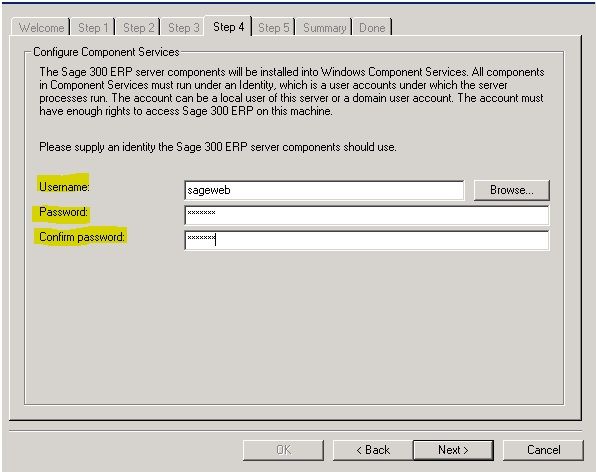Focus the Password input field
This screenshot has height=472, width=596.
(367, 215)
